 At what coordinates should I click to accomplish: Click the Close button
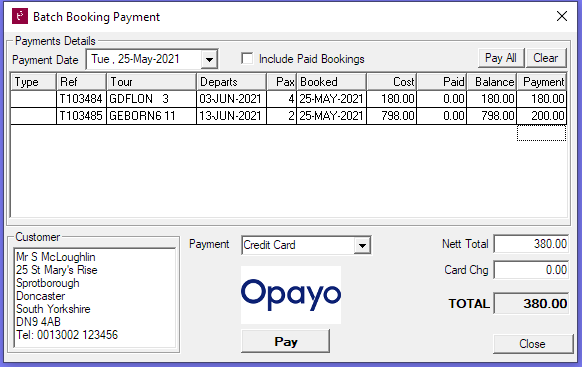pos(532,344)
